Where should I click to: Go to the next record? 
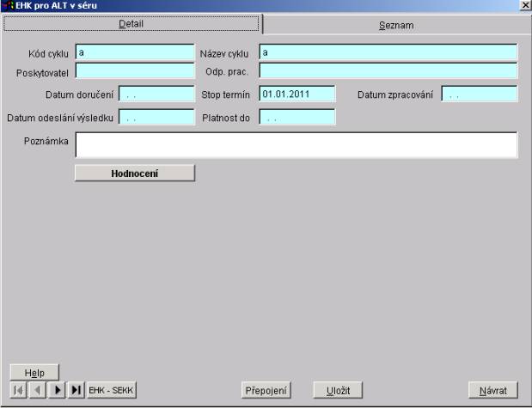58,390
